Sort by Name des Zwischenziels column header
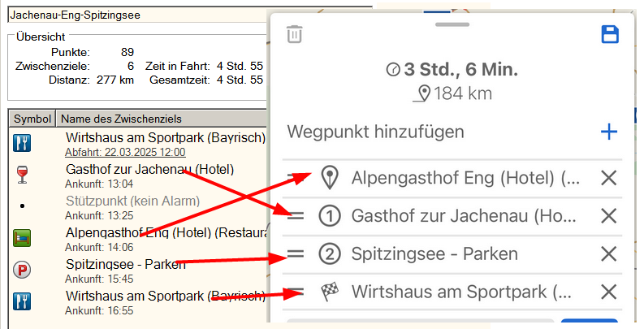The width and height of the screenshot is (644, 329). point(122,119)
